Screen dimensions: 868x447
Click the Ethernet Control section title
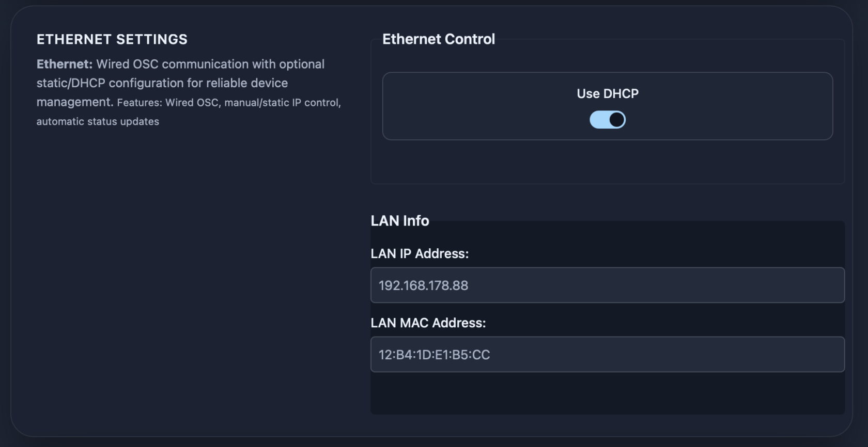pos(438,39)
